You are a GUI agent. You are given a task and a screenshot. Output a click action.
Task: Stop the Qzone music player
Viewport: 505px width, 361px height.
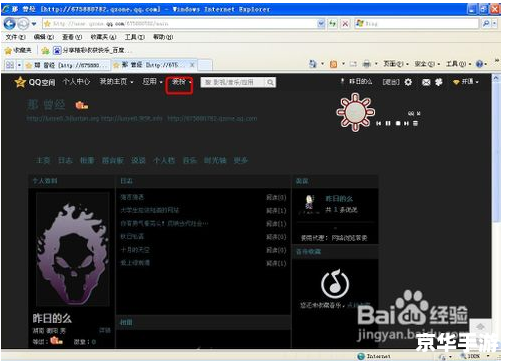pyautogui.click(x=398, y=123)
